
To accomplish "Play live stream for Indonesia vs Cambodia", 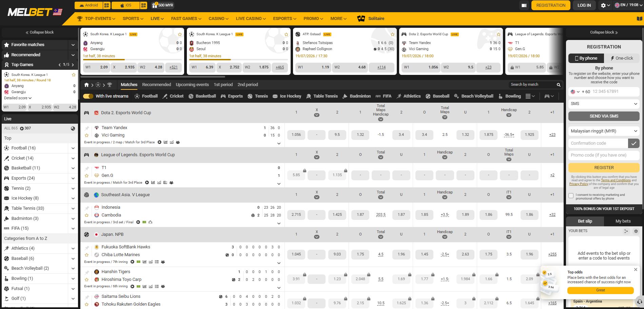I will point(138,222).
